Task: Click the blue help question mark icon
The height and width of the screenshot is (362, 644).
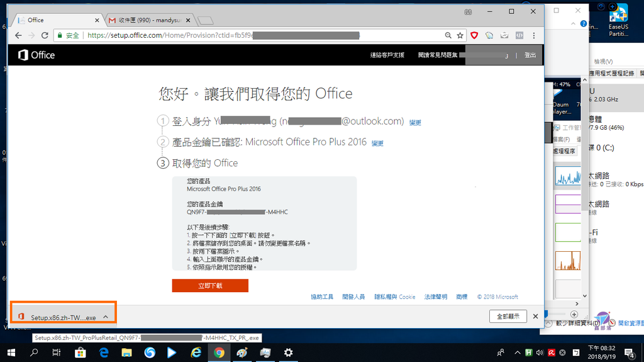Action: point(584,24)
